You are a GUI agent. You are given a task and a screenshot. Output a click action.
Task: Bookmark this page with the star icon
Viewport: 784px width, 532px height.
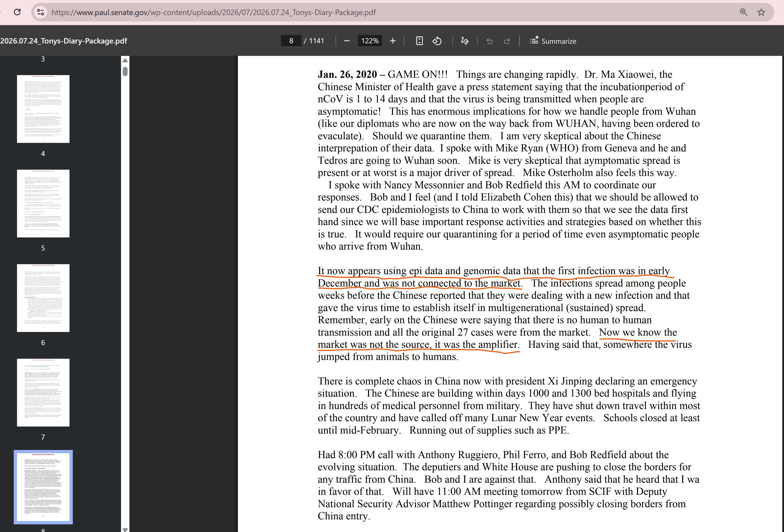pyautogui.click(x=761, y=12)
